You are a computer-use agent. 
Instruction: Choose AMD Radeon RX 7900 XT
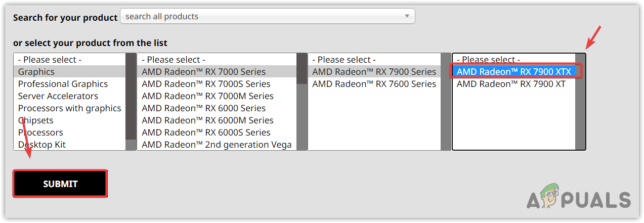point(511,84)
